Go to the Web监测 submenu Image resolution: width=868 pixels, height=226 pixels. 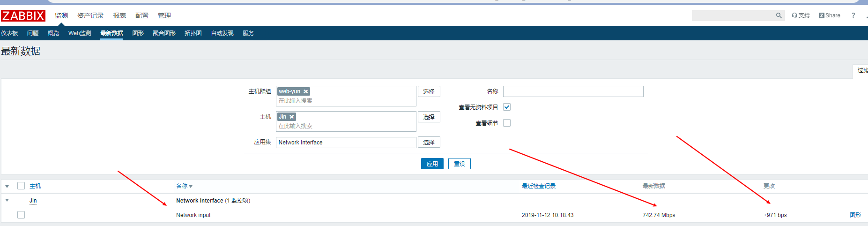click(80, 33)
